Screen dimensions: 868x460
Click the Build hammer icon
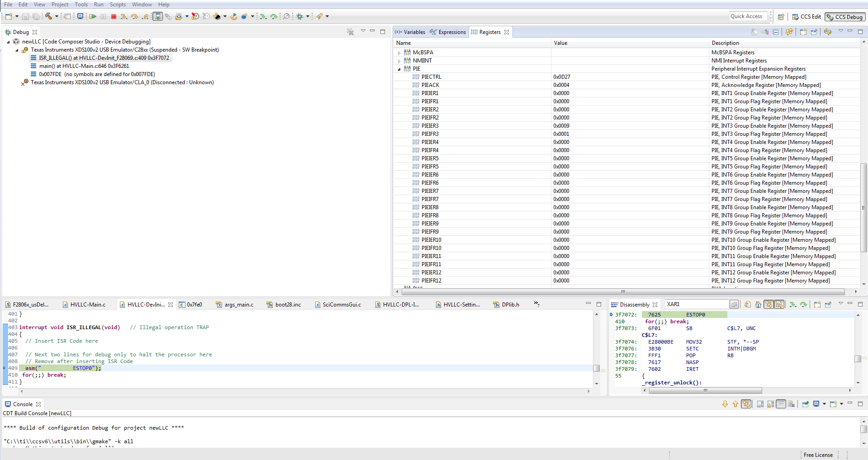pyautogui.click(x=48, y=16)
